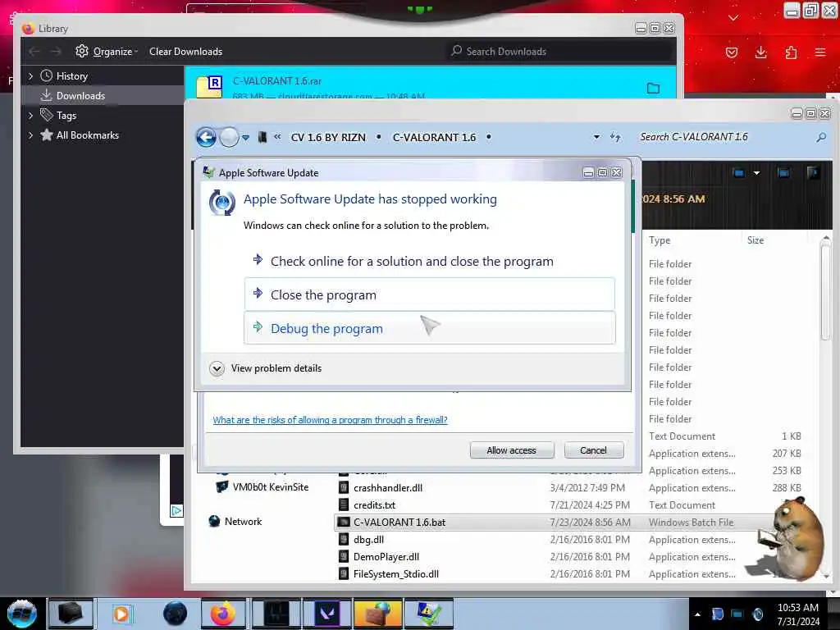The width and height of the screenshot is (840, 630).
Task: Choose Close the program
Action: 429,294
